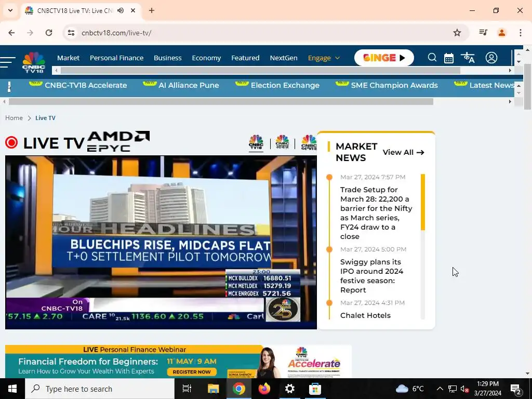Click the taskbar search box
This screenshot has height=399, width=532.
tap(100, 389)
